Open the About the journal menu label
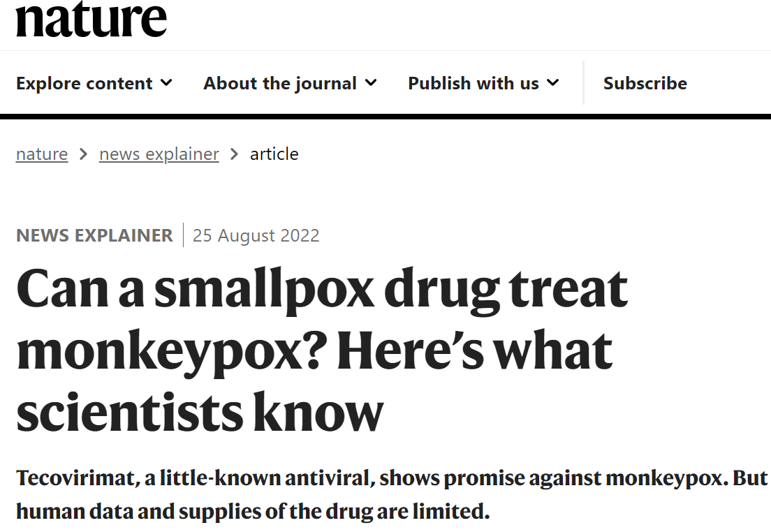The width and height of the screenshot is (771, 532). pos(280,83)
